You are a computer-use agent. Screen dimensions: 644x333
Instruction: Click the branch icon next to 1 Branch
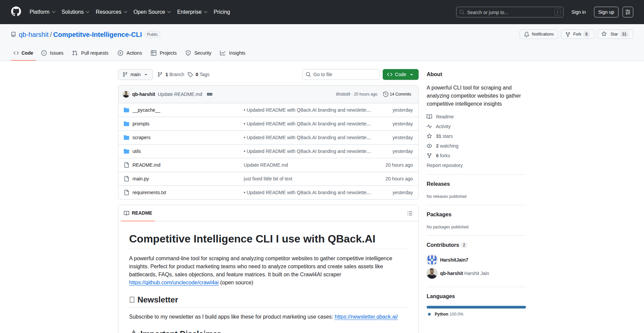point(160,74)
